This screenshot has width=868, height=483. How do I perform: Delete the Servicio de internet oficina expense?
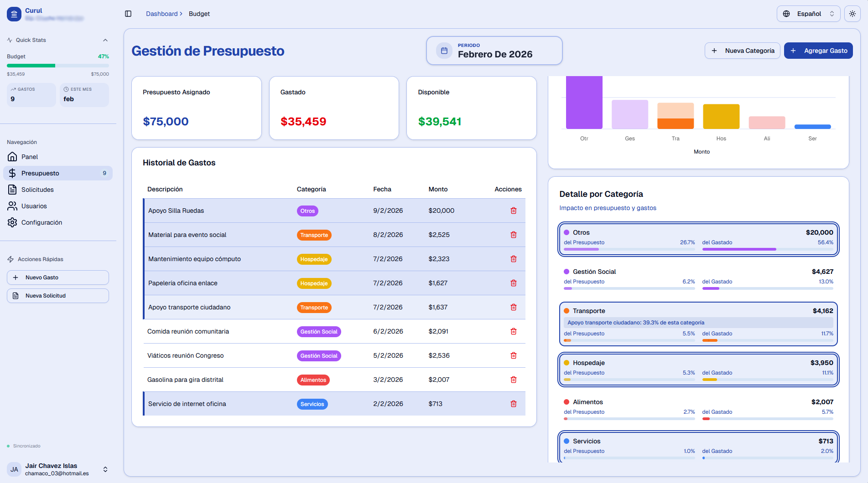pyautogui.click(x=513, y=404)
